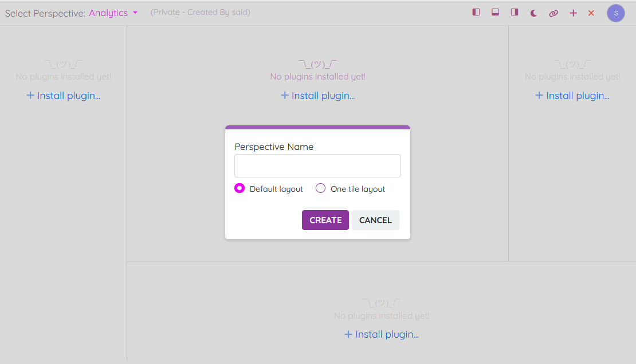636x364 pixels.
Task: Open the user avatar "S" menu
Action: tap(615, 13)
